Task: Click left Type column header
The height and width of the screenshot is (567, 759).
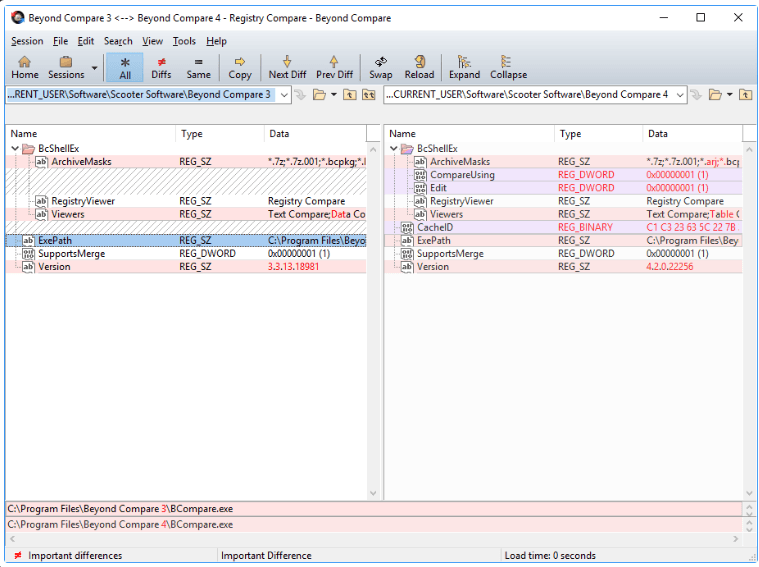Action: click(220, 134)
